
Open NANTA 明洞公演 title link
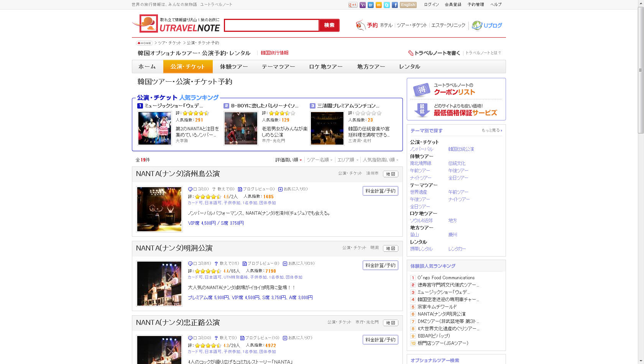[174, 248]
